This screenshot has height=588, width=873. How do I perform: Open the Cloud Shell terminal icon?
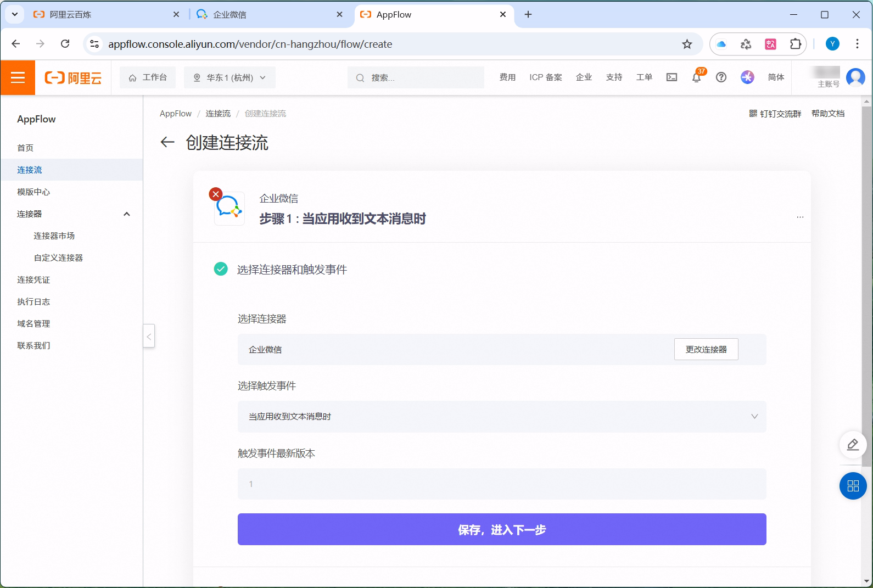click(671, 77)
